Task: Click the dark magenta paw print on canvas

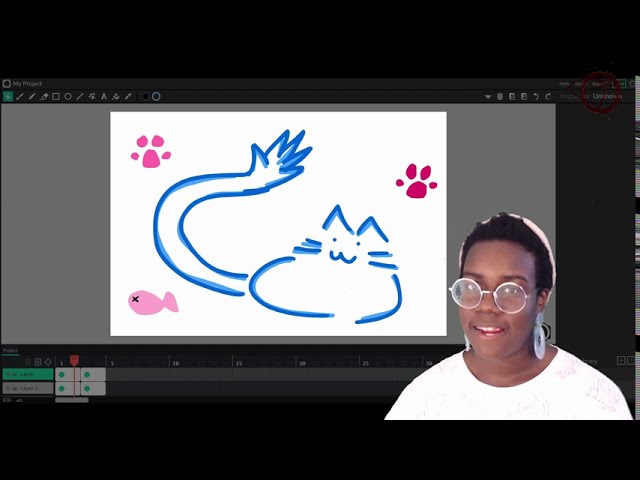Action: click(x=417, y=181)
